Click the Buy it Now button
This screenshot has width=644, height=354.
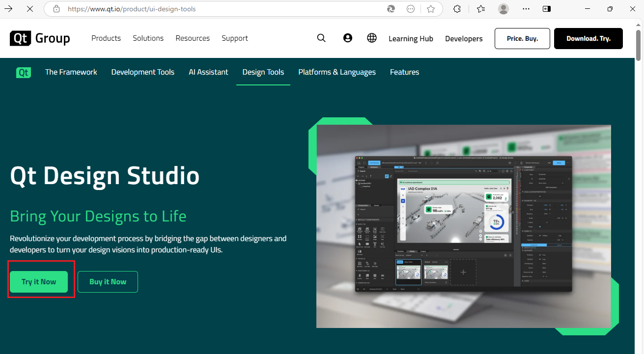point(108,282)
